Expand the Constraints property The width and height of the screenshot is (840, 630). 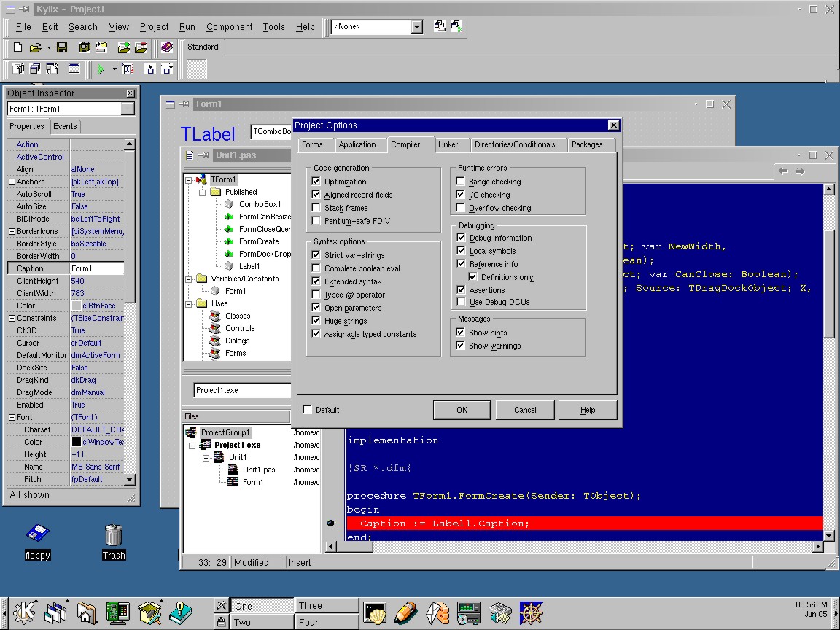coord(12,318)
